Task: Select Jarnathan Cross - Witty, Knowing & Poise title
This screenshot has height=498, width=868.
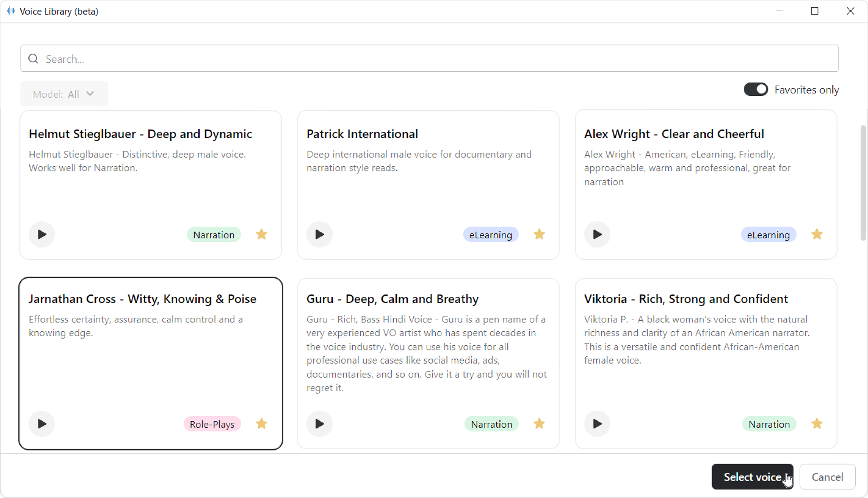Action: (142, 299)
